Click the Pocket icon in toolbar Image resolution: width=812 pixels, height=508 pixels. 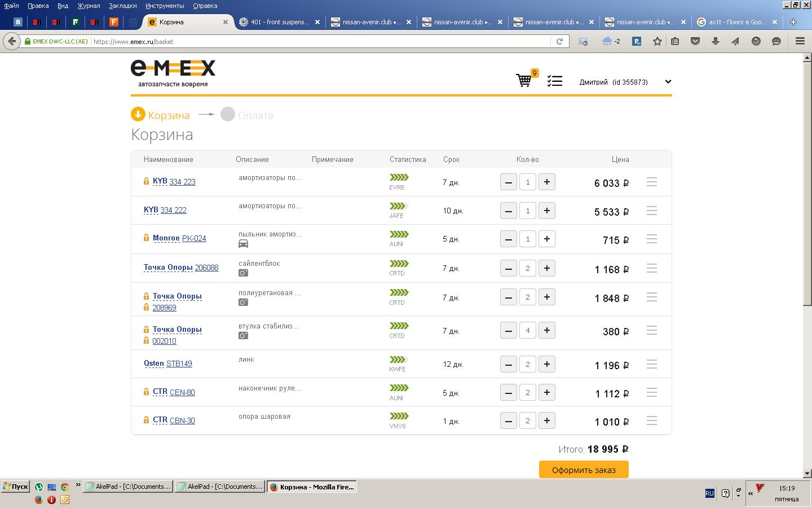coord(695,41)
